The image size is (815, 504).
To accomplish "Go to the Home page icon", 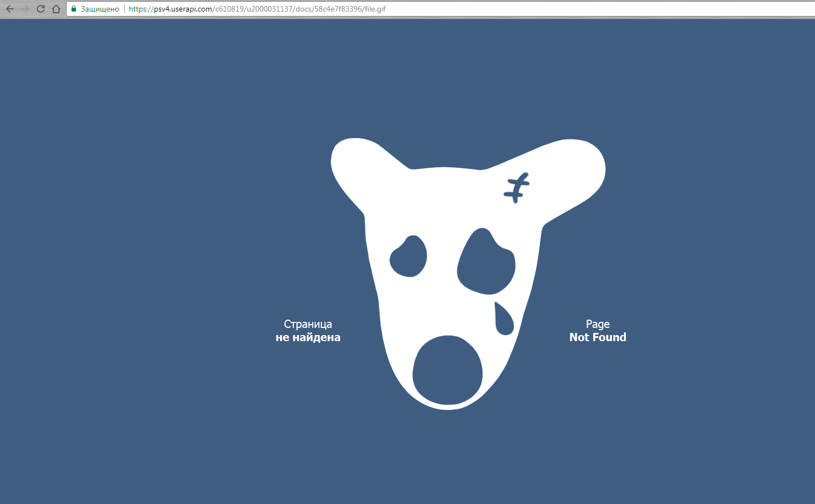I will tap(56, 9).
